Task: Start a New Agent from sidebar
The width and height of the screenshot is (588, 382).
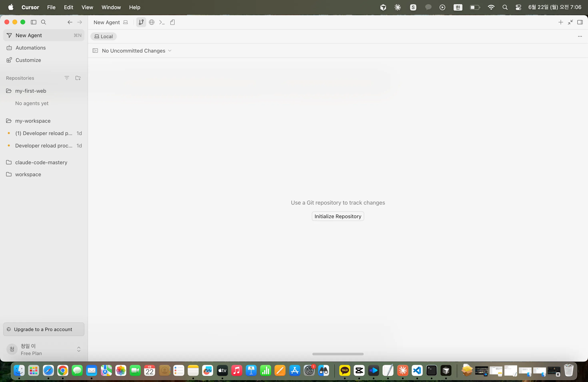Action: (x=44, y=35)
